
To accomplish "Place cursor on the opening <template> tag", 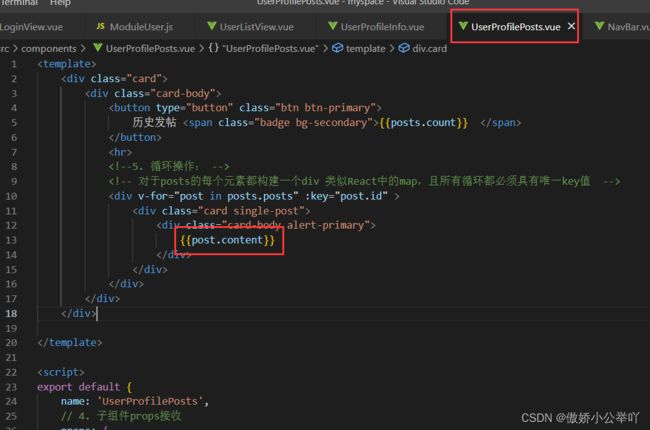I will [67, 64].
